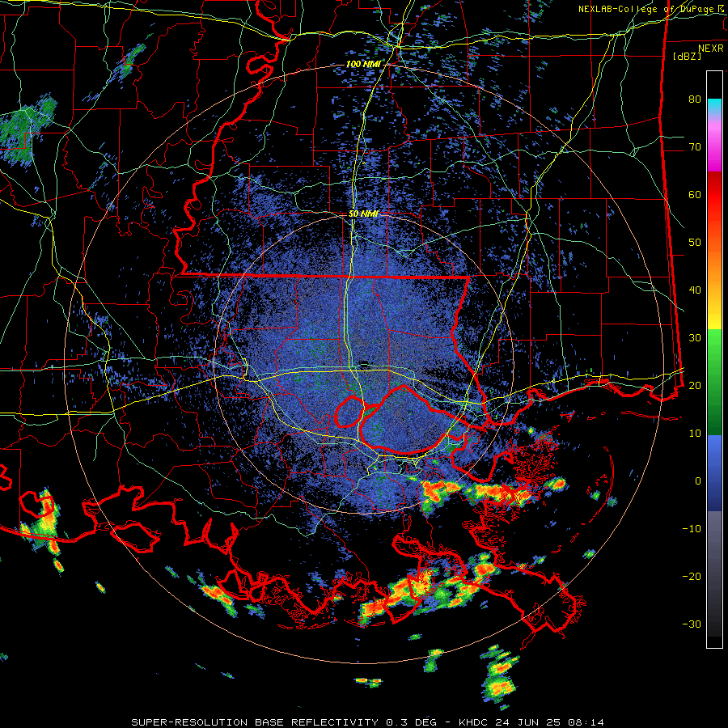Image resolution: width=728 pixels, height=728 pixels.
Task: Click the "[dBZ]" unit label
Action: point(687,56)
